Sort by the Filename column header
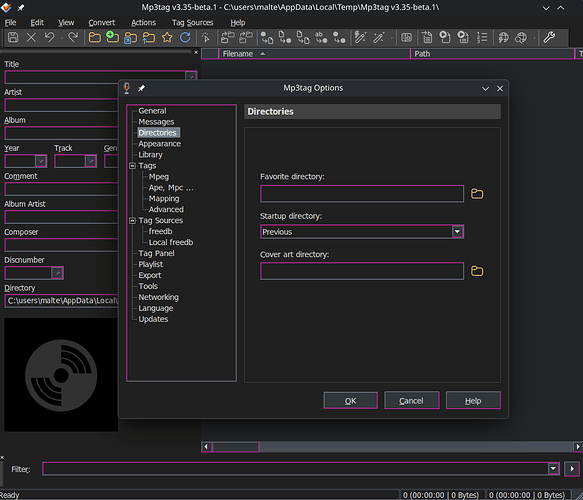This screenshot has width=583, height=500. (314, 54)
